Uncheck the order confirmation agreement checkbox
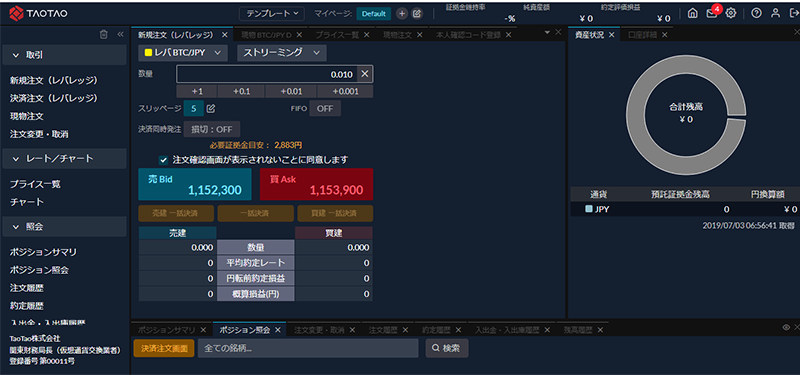 pos(163,160)
